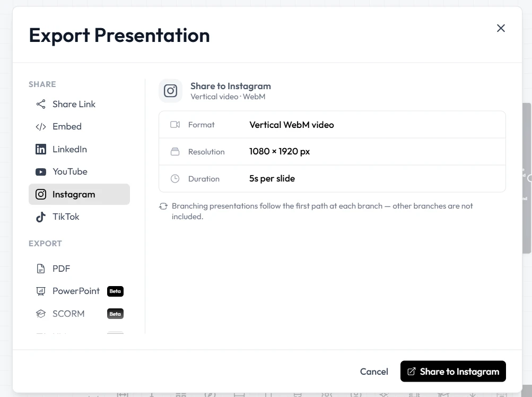Screen dimensions: 532x397
Task: Click the Duration label
Action: pos(204,179)
